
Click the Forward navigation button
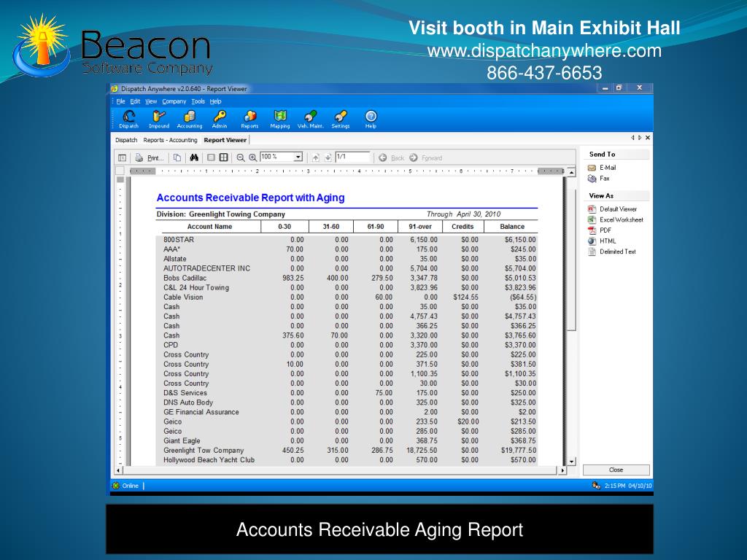coord(425,157)
